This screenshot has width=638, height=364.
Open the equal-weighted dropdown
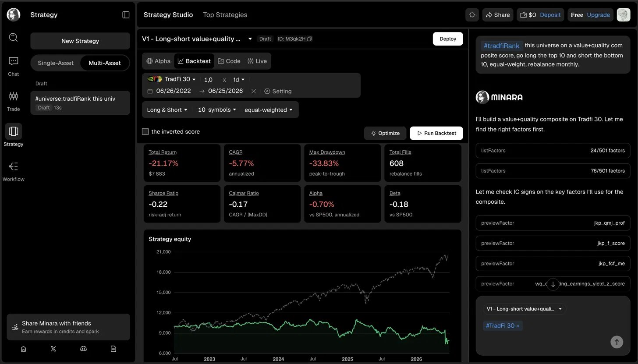click(269, 110)
